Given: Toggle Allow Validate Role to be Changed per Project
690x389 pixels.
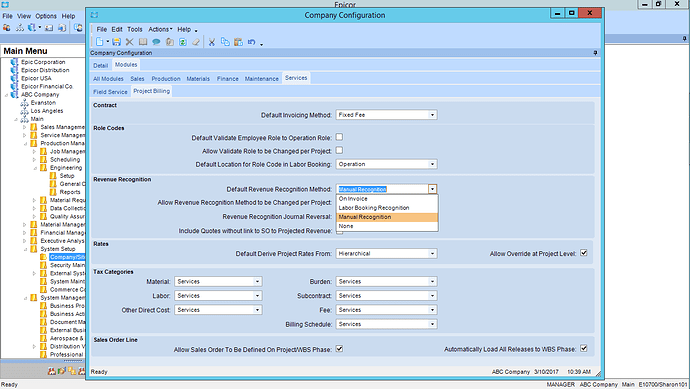Looking at the screenshot, I should (x=339, y=150).
